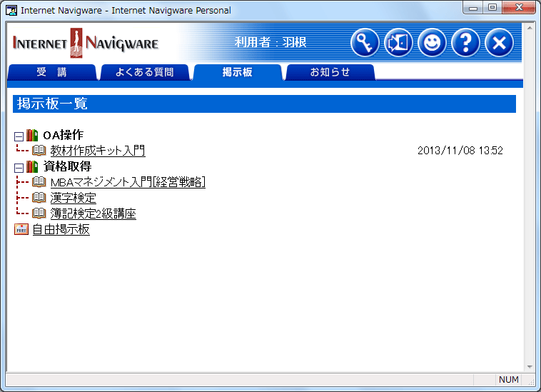Click the 利用者 : 羽根 user label
541x392 pixels.
(x=270, y=42)
